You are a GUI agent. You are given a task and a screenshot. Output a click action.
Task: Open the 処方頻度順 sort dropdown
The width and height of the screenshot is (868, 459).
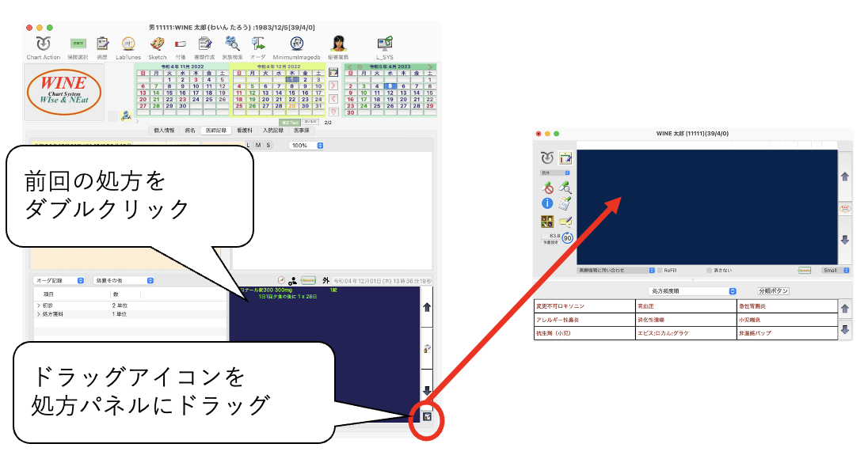pyautogui.click(x=692, y=291)
